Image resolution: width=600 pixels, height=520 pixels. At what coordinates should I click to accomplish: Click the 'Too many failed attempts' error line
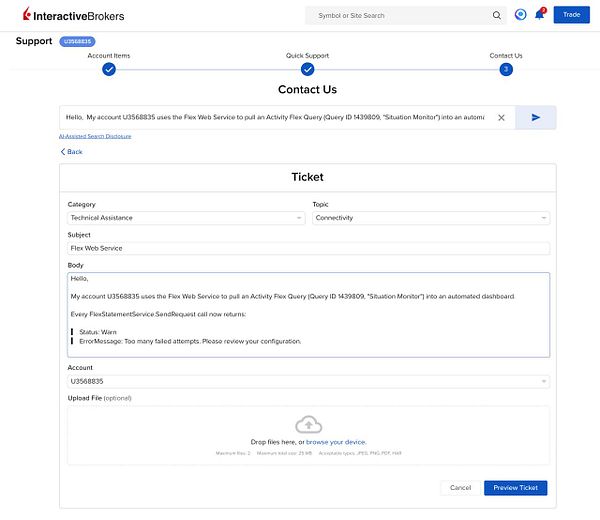tap(190, 341)
